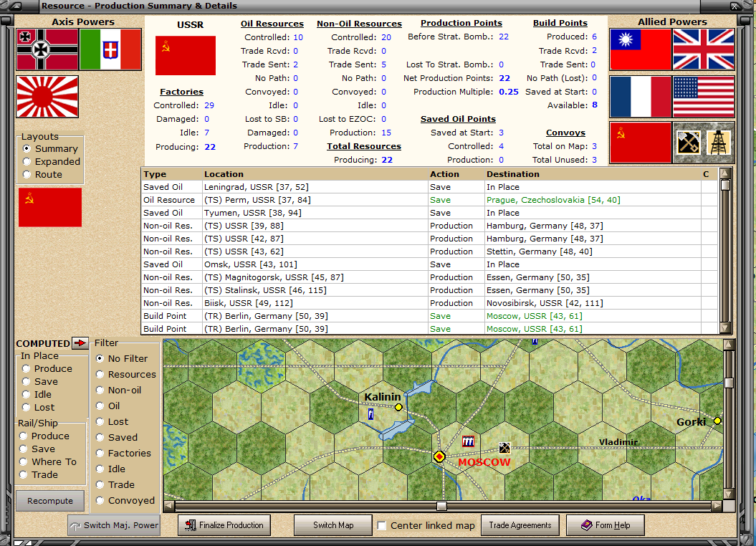
Task: Click map scroll left arrow
Action: 168,507
